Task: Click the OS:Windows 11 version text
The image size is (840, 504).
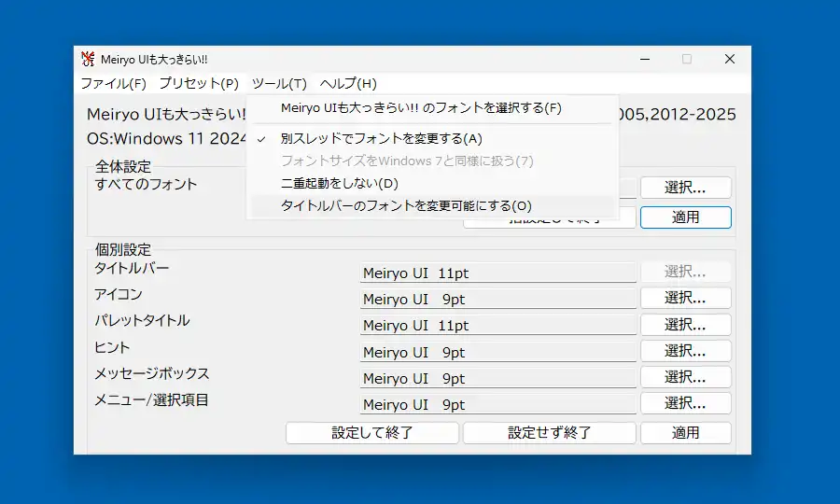Action: coord(167,138)
